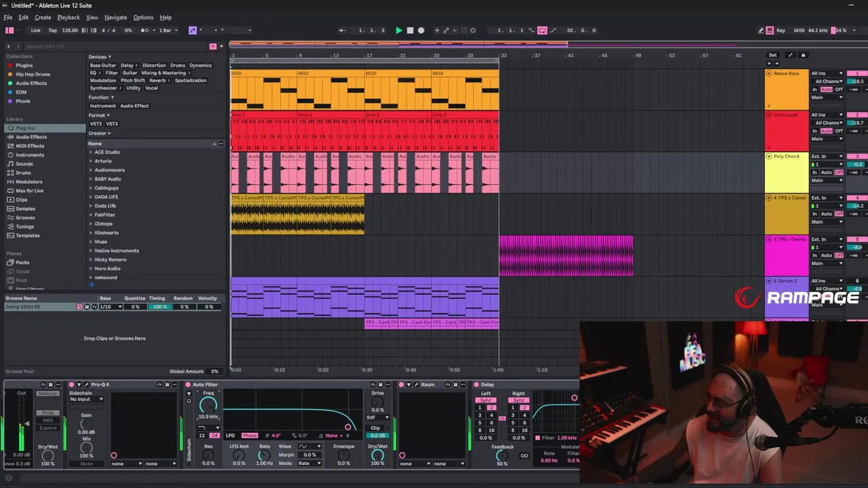Viewport: 868px width, 488px height.
Task: Click the Set locator button
Action: coord(772,55)
